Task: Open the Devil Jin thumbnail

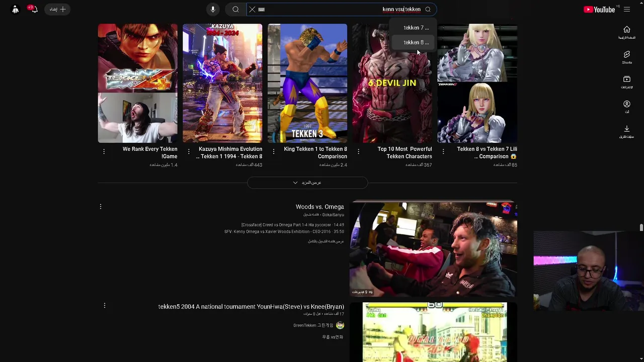Action: pyautogui.click(x=392, y=83)
